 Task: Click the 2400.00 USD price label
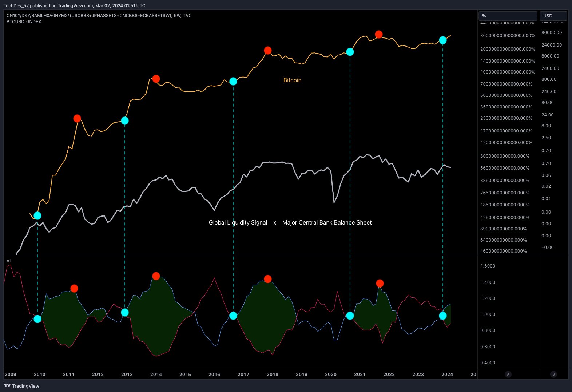[x=550, y=68]
